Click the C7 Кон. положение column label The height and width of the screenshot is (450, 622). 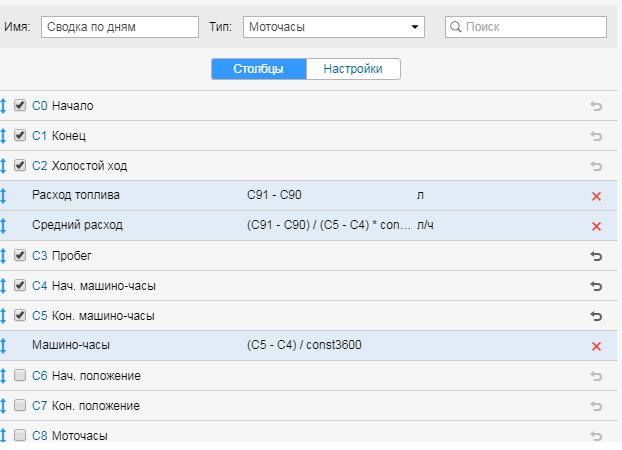[x=95, y=406]
